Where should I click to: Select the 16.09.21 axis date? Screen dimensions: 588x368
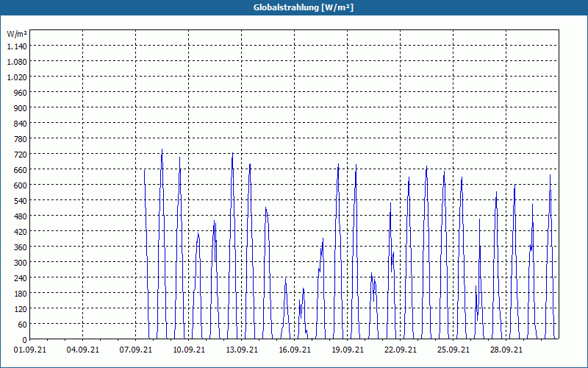tap(295, 350)
